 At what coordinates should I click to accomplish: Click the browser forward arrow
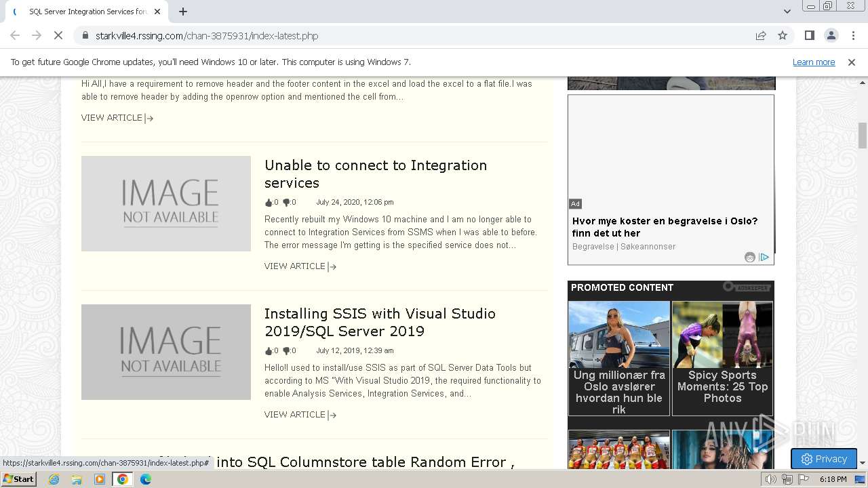tap(37, 35)
